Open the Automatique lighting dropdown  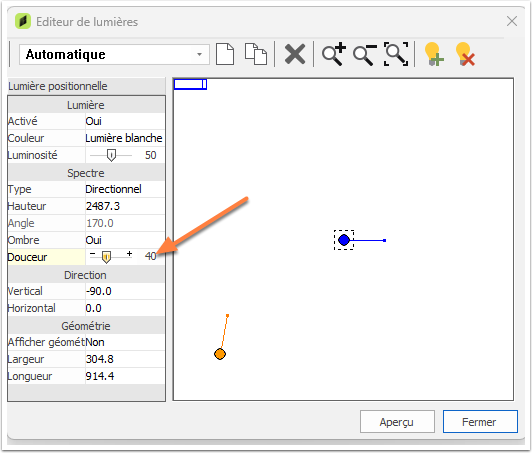tap(114, 54)
